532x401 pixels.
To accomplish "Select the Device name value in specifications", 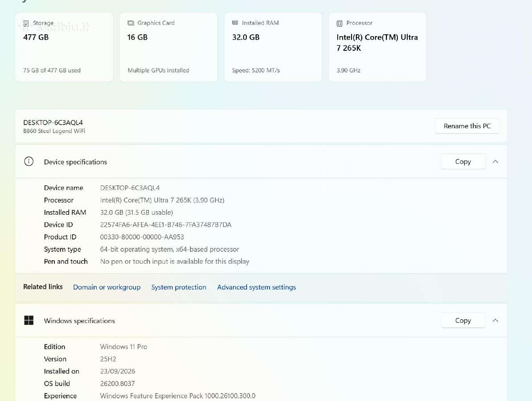I will coord(130,188).
